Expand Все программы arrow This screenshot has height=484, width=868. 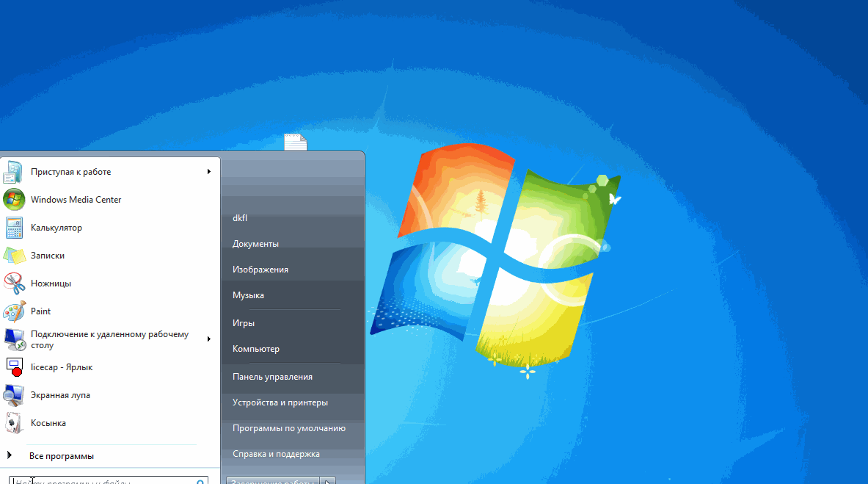coord(10,455)
